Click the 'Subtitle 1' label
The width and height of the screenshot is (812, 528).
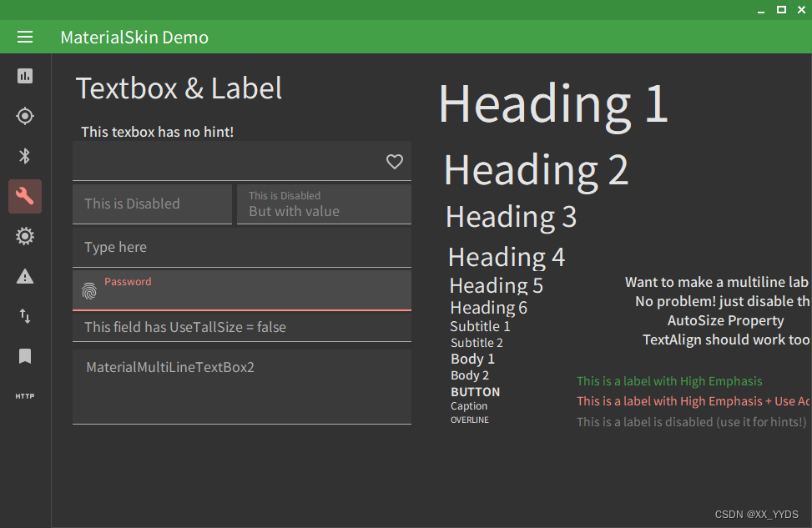(x=480, y=327)
